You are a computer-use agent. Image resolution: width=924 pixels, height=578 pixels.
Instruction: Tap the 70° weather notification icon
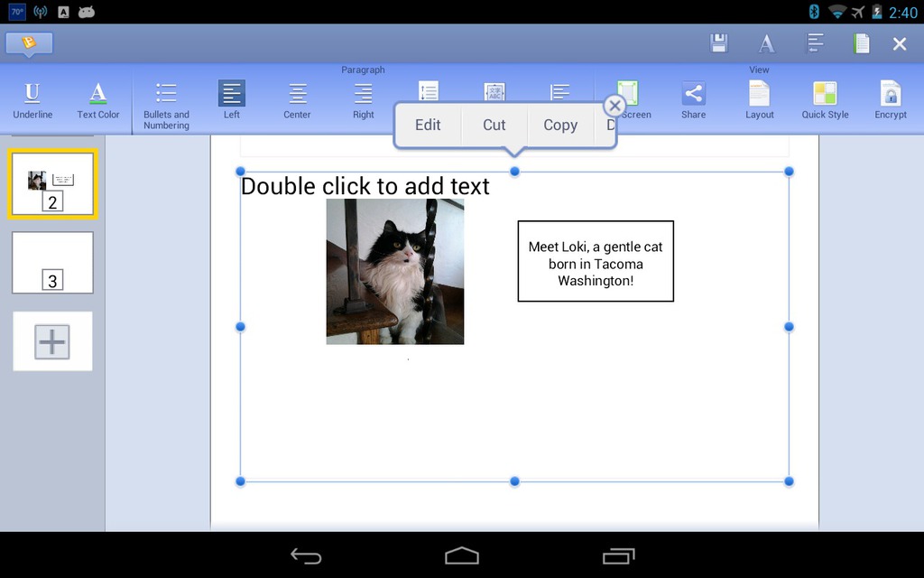(18, 11)
